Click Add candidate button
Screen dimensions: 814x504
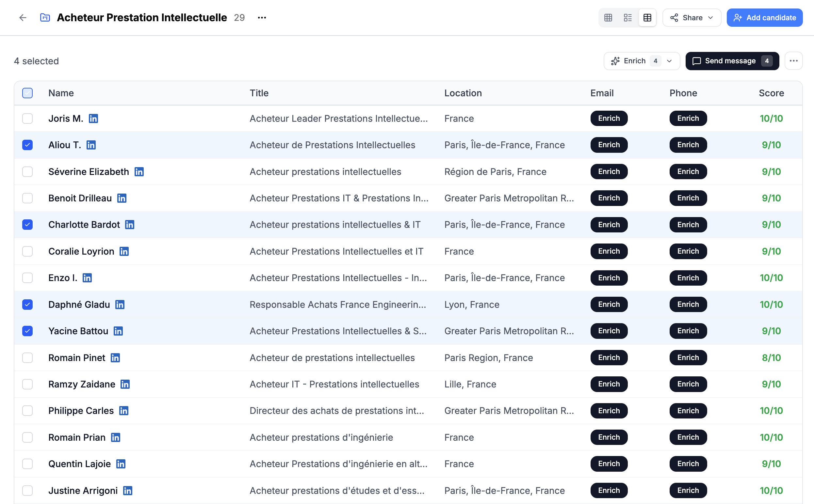pos(764,18)
